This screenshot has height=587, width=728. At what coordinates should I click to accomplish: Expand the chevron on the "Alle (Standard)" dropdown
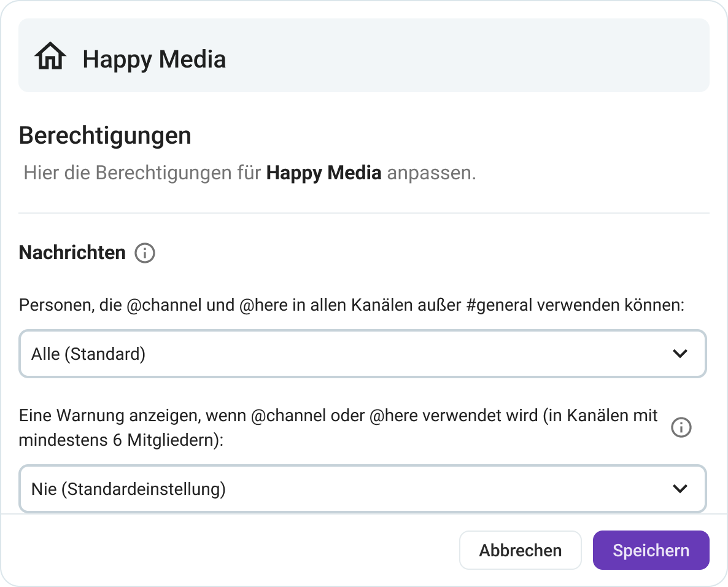680,354
